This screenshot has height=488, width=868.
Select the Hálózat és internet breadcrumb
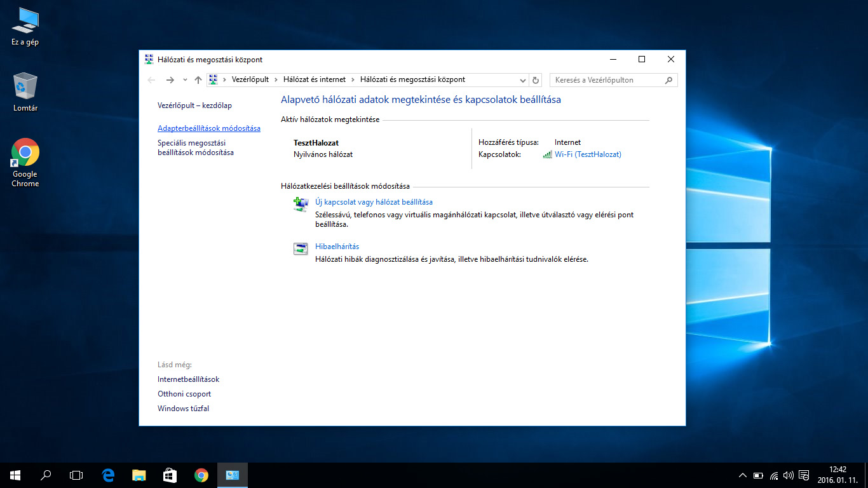(x=315, y=79)
